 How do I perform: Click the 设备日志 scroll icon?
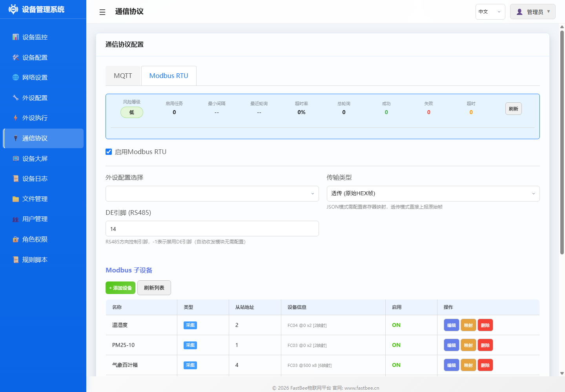pos(16,178)
